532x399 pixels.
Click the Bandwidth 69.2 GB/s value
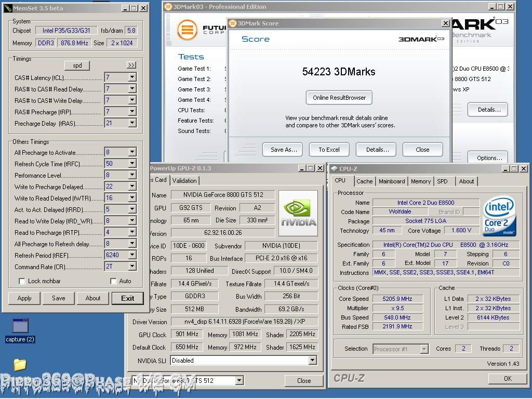click(x=291, y=309)
